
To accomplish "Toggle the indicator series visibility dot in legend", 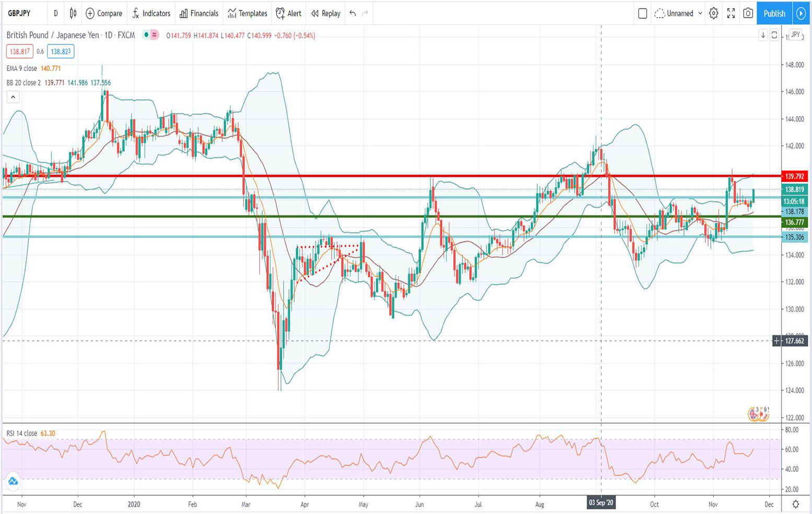I will pos(146,35).
